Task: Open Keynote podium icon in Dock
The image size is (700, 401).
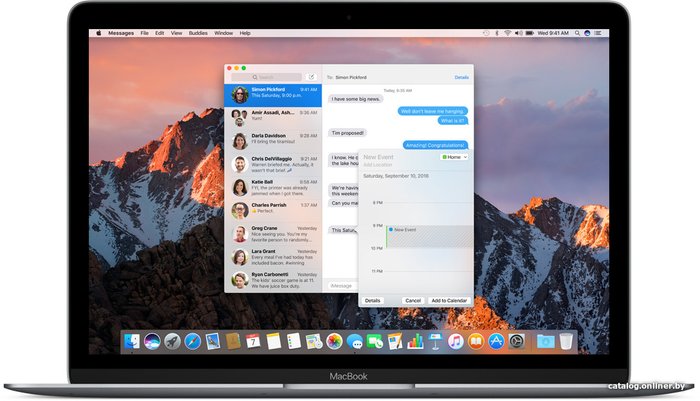Action: (435, 342)
